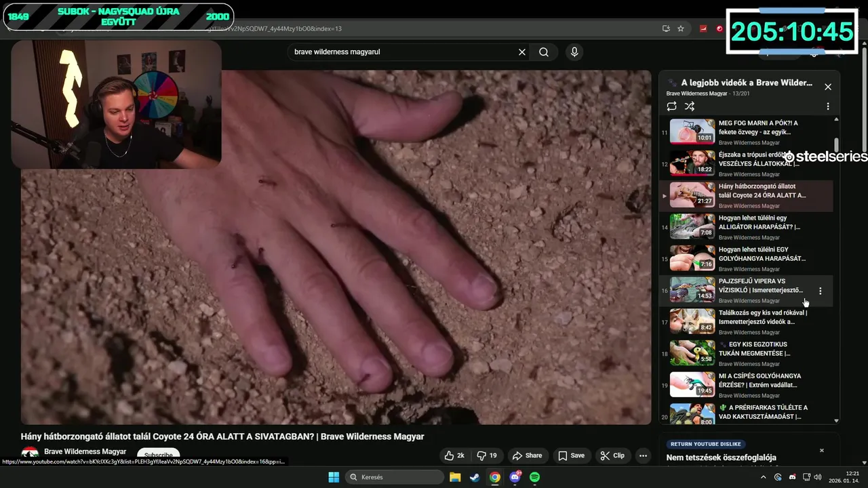Toggle playlist loop
Viewport: 868px width, 488px height.
[671, 106]
